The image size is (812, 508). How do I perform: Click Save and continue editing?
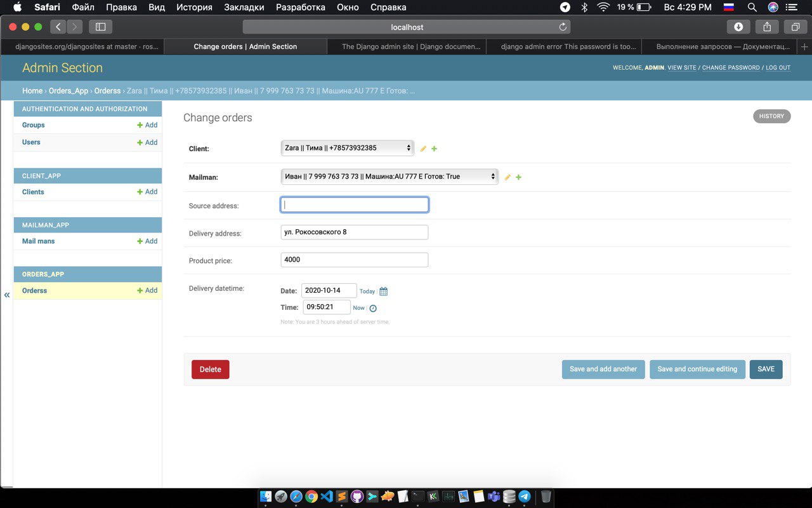click(x=697, y=369)
